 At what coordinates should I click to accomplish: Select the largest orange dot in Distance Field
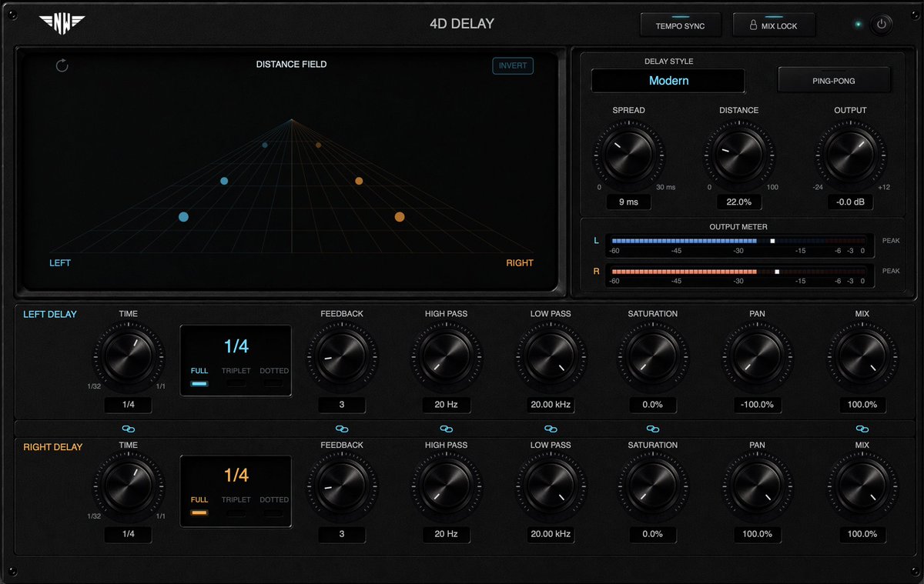[x=400, y=217]
